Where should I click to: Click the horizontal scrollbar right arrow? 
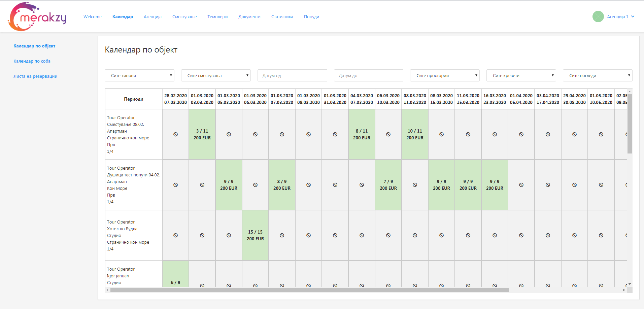(x=624, y=290)
